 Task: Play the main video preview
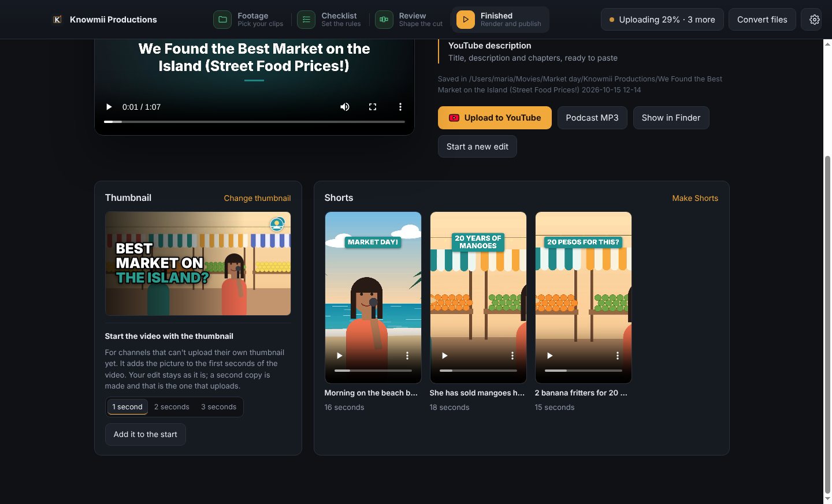tap(109, 107)
